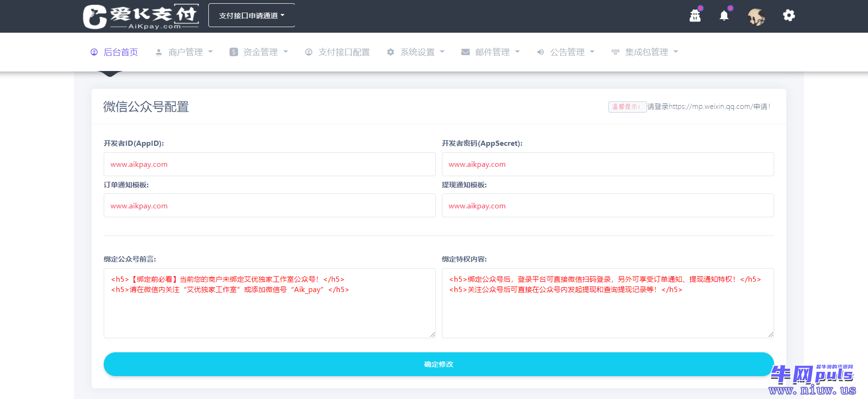Click the 开发者密码(AppSecret) label
Image resolution: width=868 pixels, height=399 pixels.
[482, 143]
